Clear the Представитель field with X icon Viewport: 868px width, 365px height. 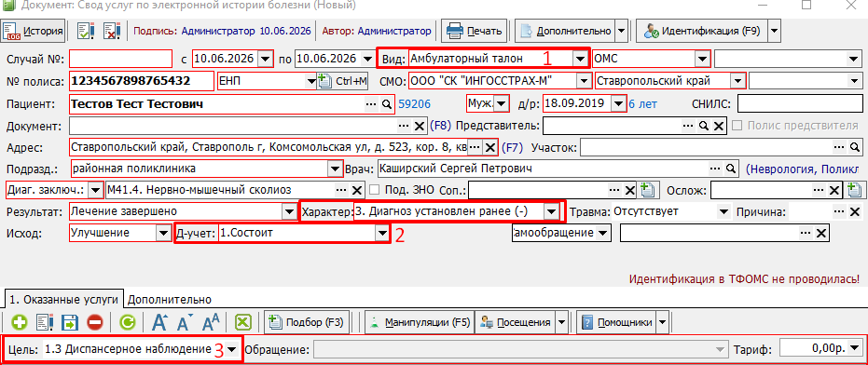tap(718, 126)
